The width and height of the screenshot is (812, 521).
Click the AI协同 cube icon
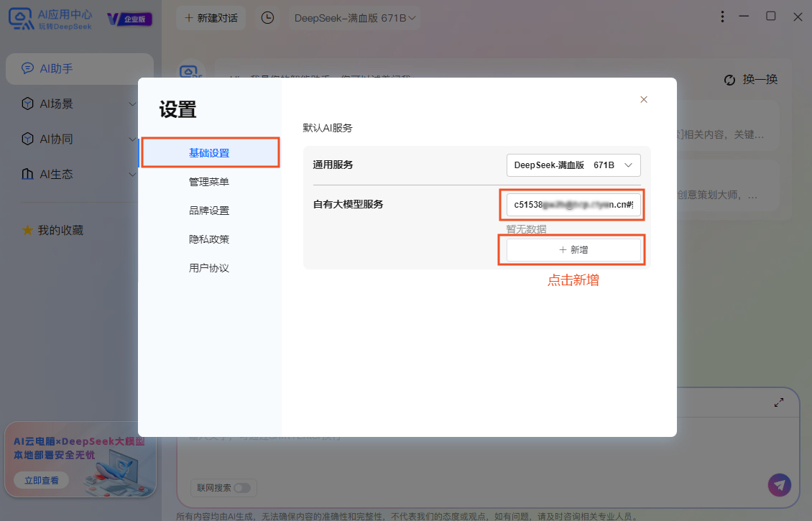[27, 139]
